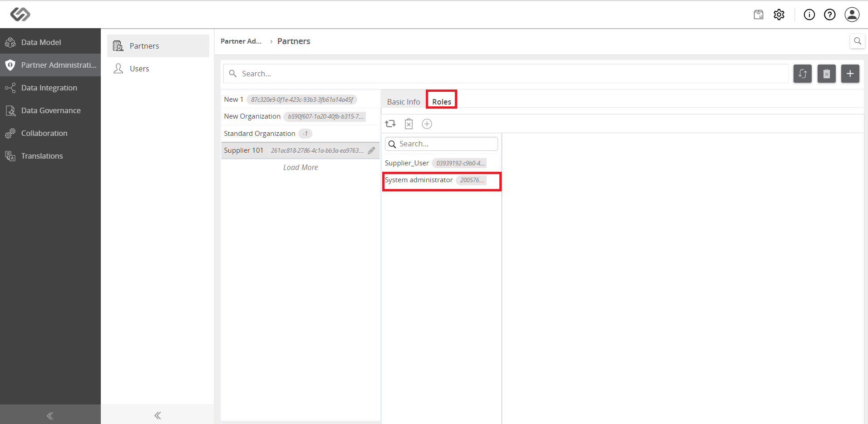Edit Supplier 101 with pencil icon
The height and width of the screenshot is (424, 868).
(x=371, y=150)
